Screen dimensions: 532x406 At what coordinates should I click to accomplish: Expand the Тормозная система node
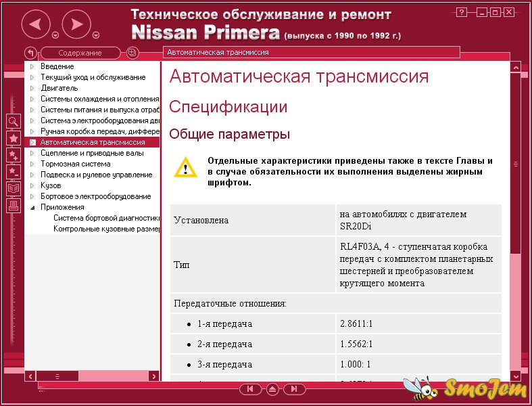32,164
